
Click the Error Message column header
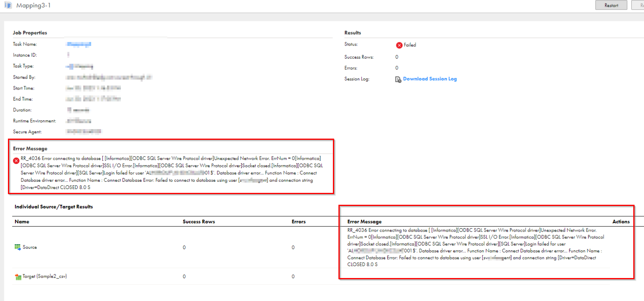pyautogui.click(x=364, y=221)
